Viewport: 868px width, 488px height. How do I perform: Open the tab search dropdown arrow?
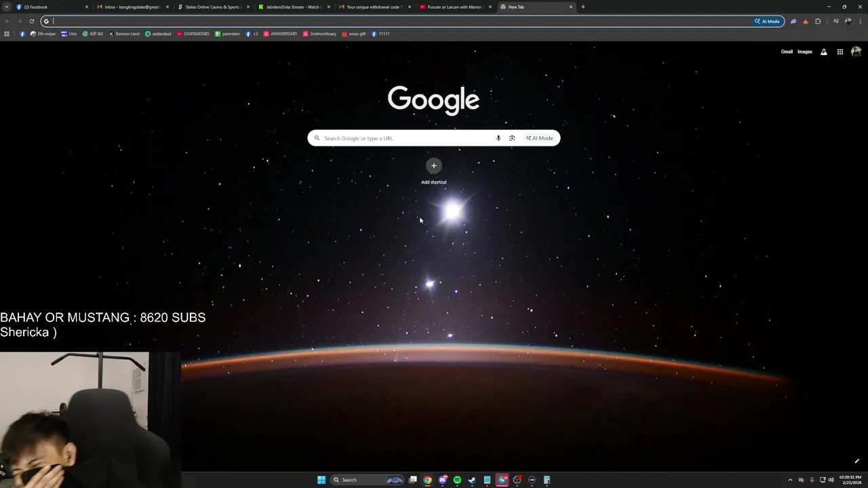tap(7, 7)
